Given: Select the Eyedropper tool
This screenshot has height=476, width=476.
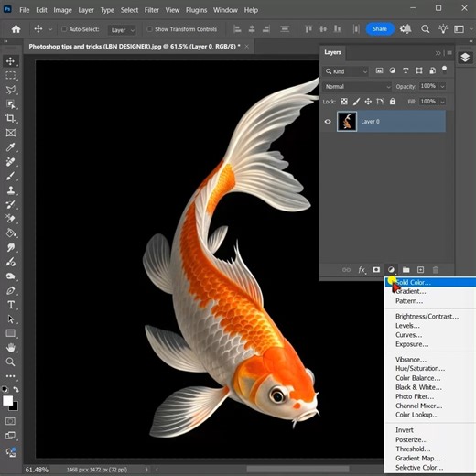Looking at the screenshot, I should (11, 147).
